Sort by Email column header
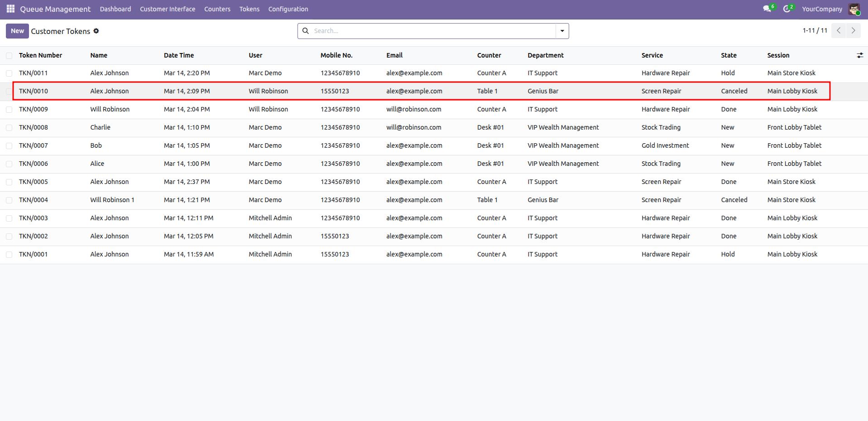The height and width of the screenshot is (421, 868). tap(394, 55)
